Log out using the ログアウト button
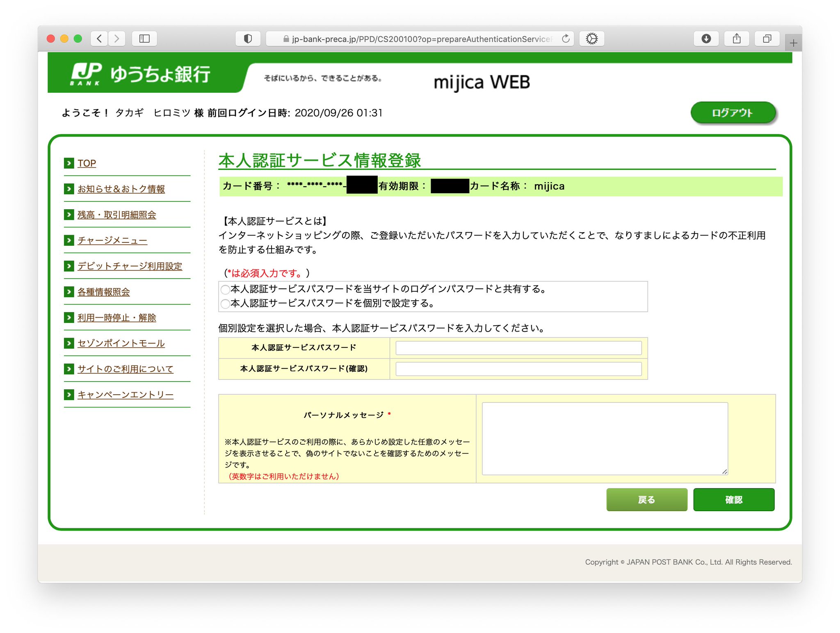 733,112
